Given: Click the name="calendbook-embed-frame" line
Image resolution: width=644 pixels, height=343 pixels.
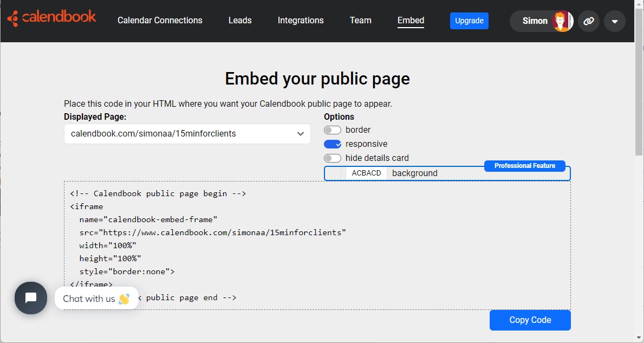Looking at the screenshot, I should pyautogui.click(x=148, y=219).
